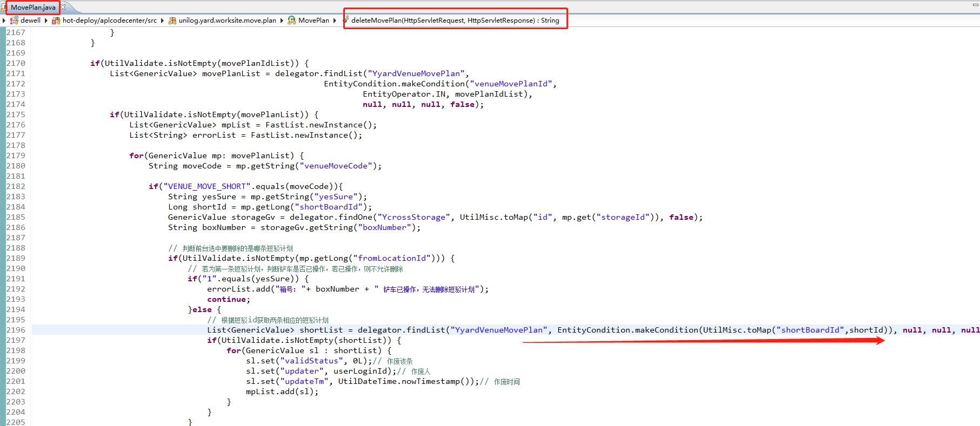Click the "fromLocationId" string on line 2189

click(x=392, y=258)
